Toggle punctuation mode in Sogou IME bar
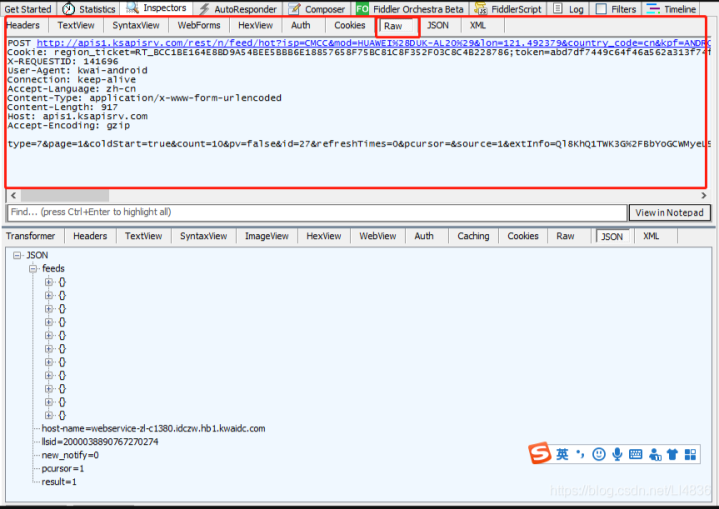719x509 pixels. point(581,454)
